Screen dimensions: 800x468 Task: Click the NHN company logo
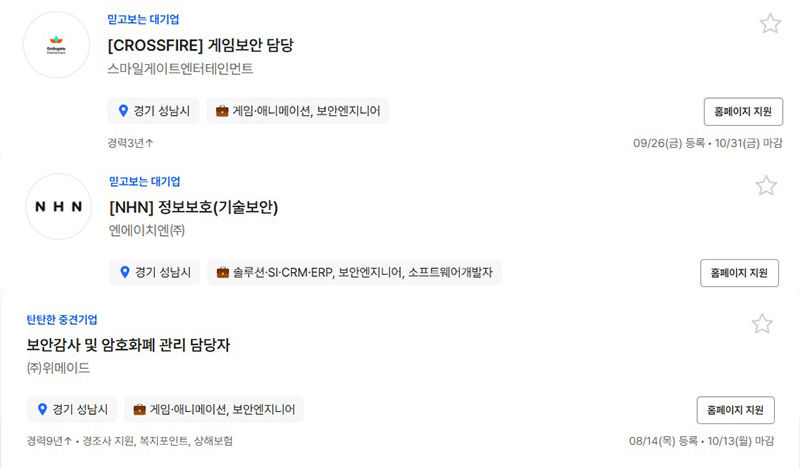point(57,206)
